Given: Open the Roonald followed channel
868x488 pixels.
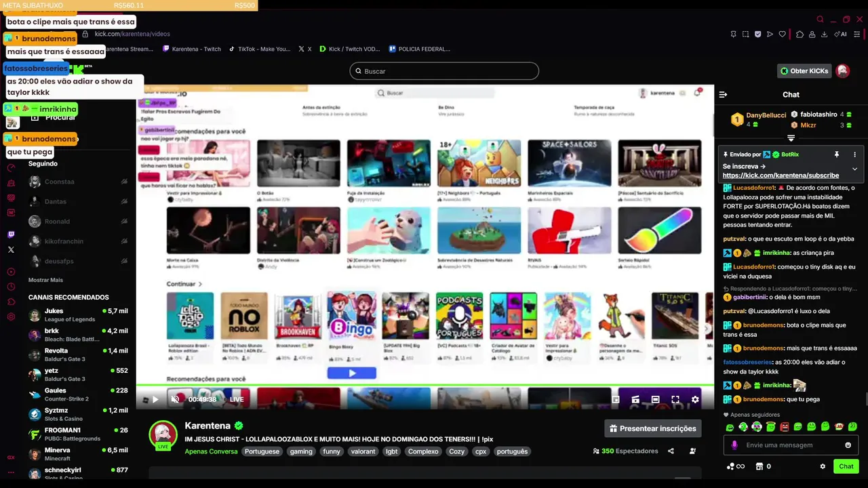Looking at the screenshot, I should [79, 222].
